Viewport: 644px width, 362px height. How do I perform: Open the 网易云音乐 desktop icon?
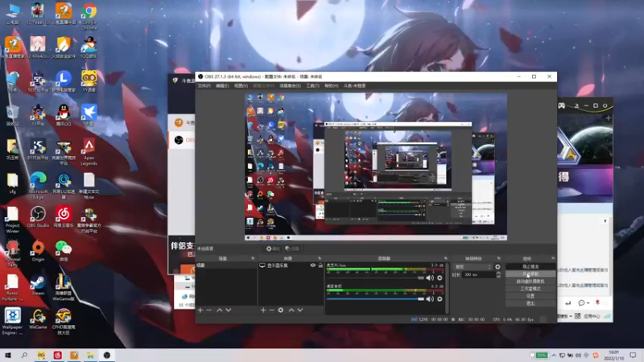64,217
